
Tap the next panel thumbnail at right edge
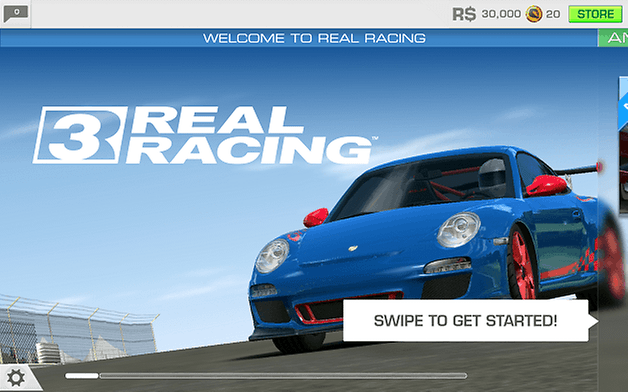pos(623,146)
